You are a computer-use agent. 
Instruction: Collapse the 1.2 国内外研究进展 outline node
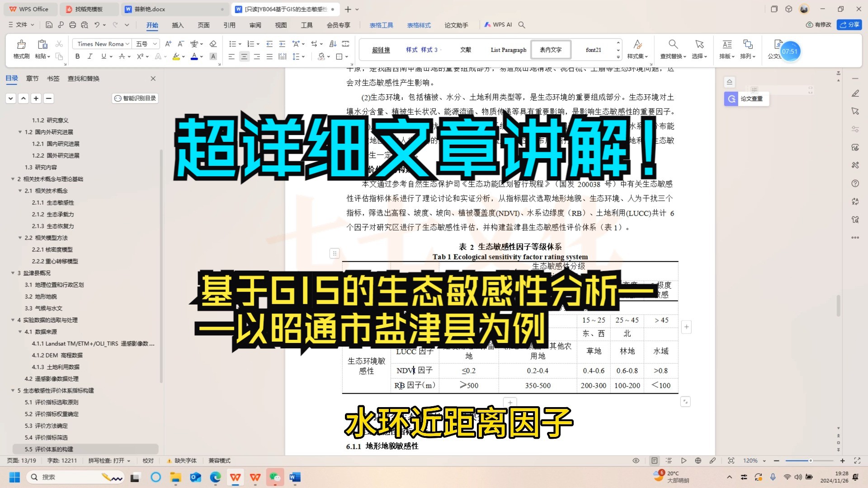20,132
